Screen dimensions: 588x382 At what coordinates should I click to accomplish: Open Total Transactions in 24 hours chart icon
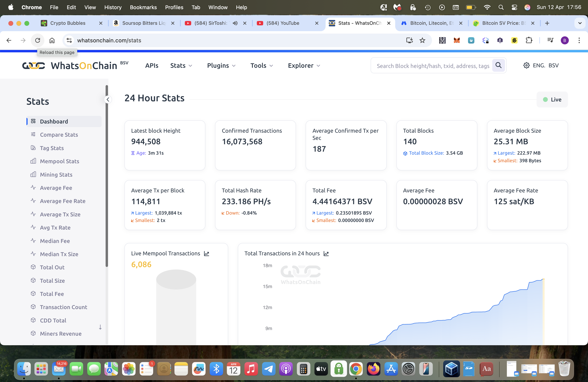326,254
